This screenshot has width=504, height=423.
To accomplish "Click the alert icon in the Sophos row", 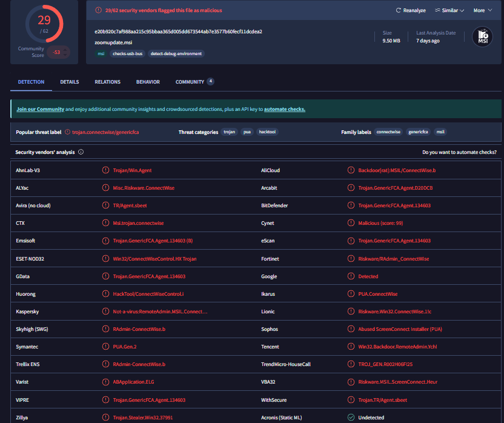I will [x=351, y=329].
